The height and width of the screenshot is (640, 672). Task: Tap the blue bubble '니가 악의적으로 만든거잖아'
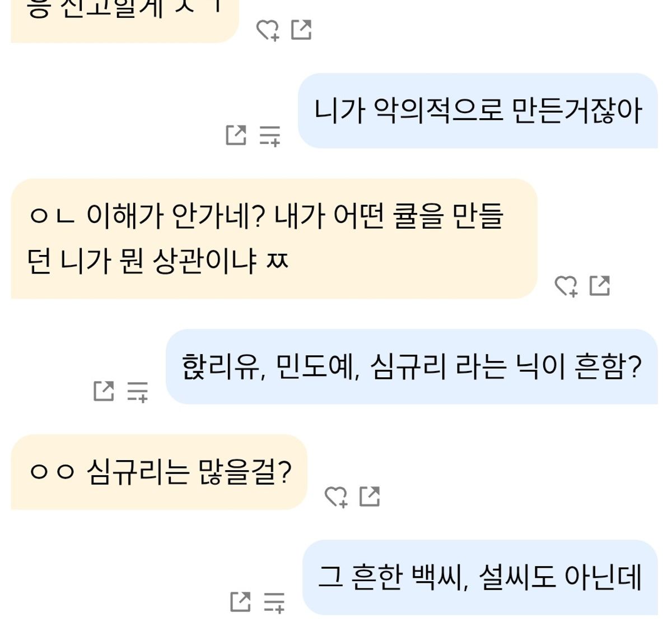pyautogui.click(x=477, y=111)
